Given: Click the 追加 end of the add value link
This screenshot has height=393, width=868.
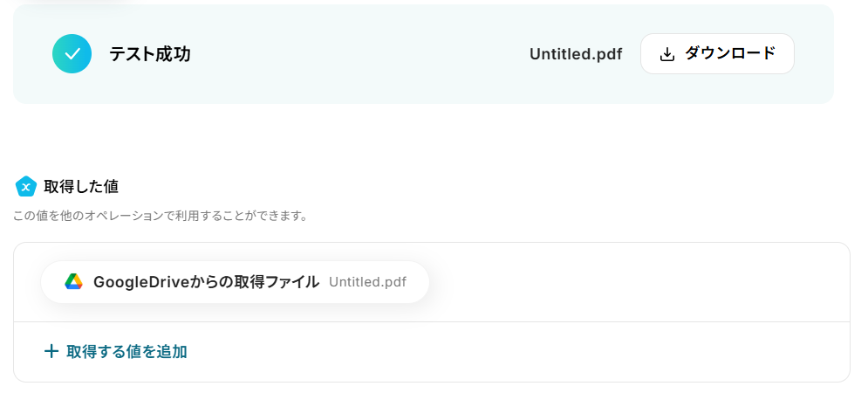Looking at the screenshot, I should tap(173, 352).
